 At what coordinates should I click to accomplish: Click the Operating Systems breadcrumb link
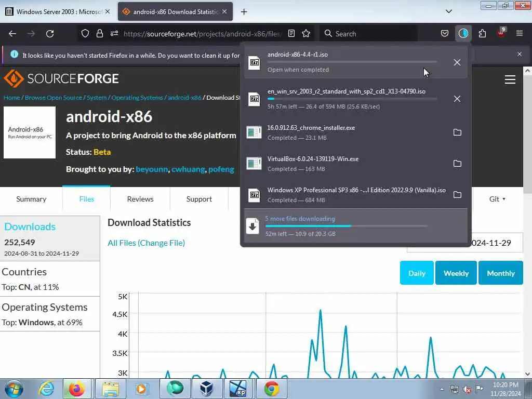point(137,98)
